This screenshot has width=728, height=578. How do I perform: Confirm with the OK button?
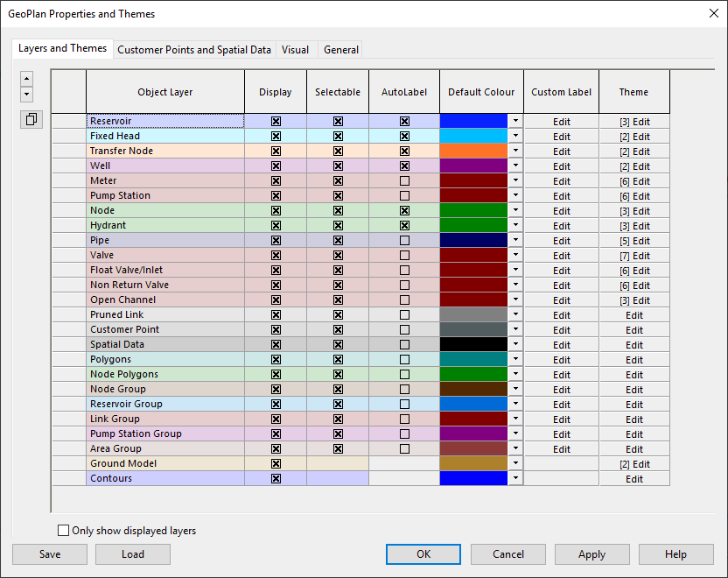pyautogui.click(x=423, y=554)
